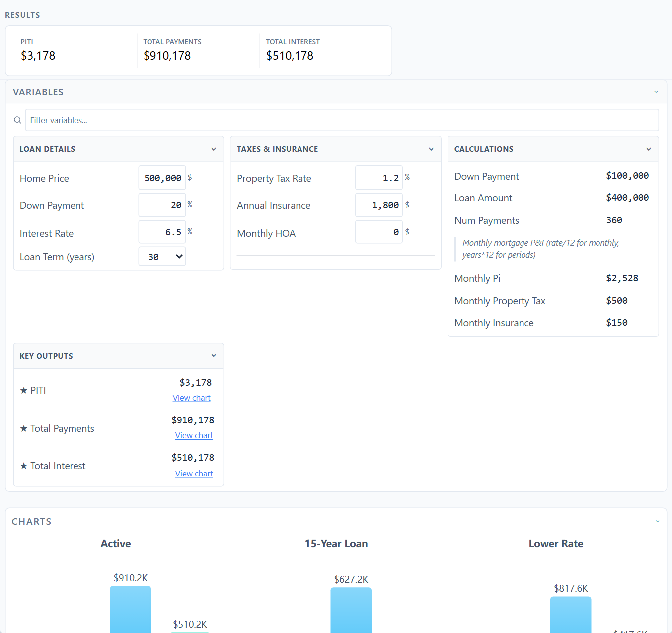672x633 pixels.
Task: Click the Monthly Insurance value $150
Action: point(617,323)
